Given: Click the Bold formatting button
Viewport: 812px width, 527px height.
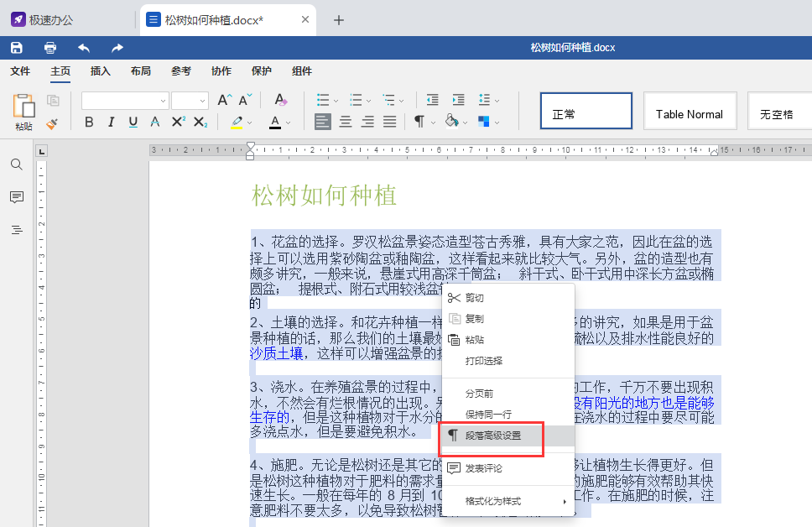Looking at the screenshot, I should tap(90, 123).
